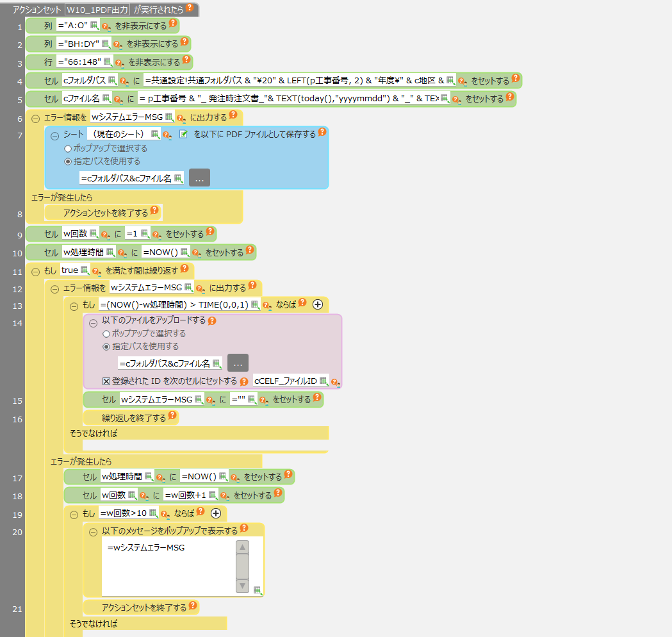Screen dimensions: 672x637
Task: Collapse the loop block starting with もし true
Action: [x=35, y=271]
